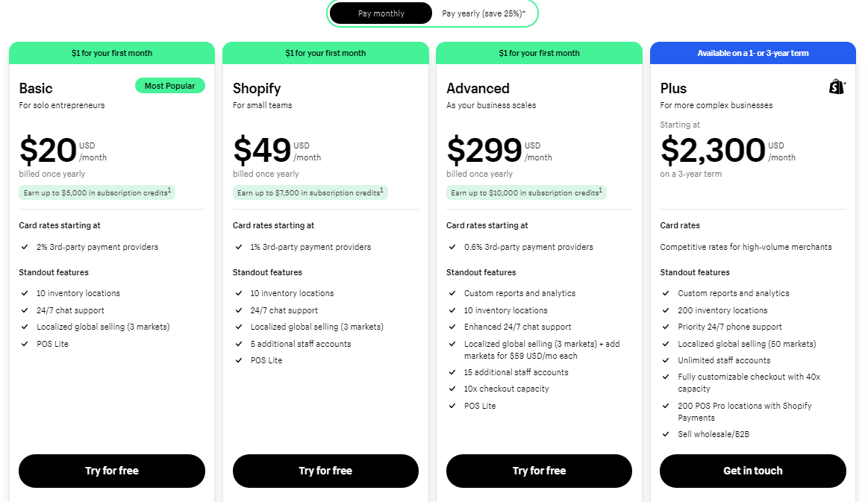Click the checkmark next to "10x checkout capacity"

click(x=452, y=389)
